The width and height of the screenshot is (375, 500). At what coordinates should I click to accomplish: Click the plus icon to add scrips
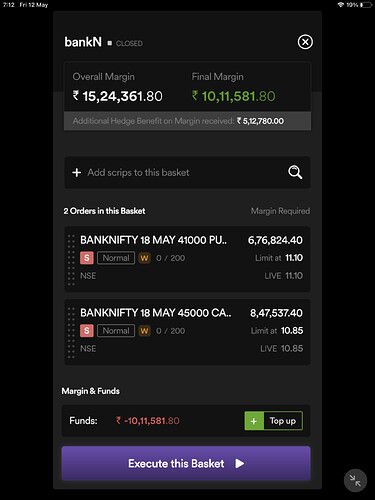tap(77, 172)
